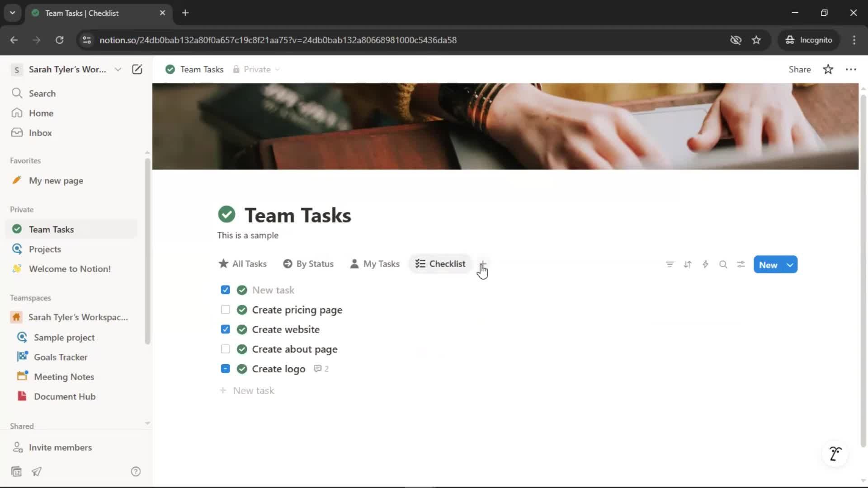This screenshot has width=868, height=488.
Task: Check the Create pricing page checkbox
Action: (225, 310)
